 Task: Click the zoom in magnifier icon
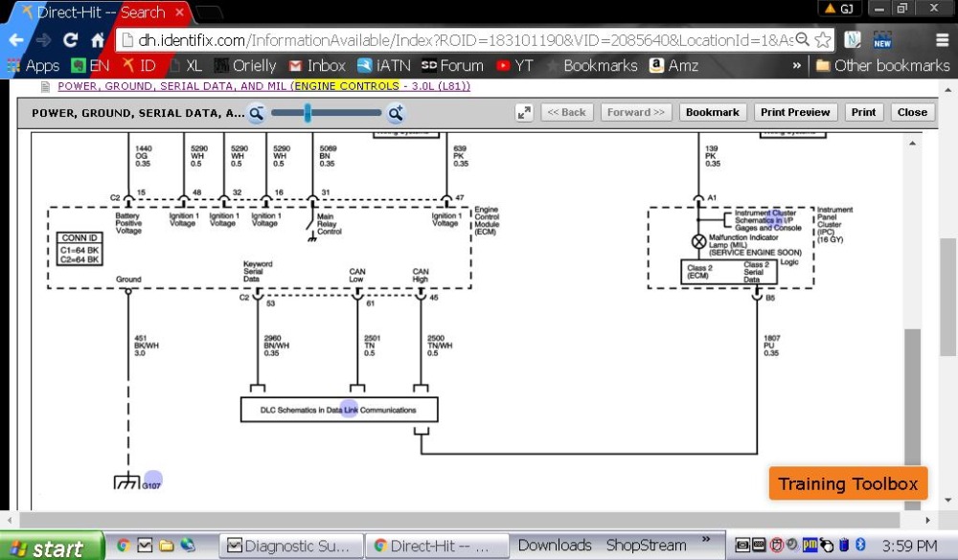coord(396,114)
